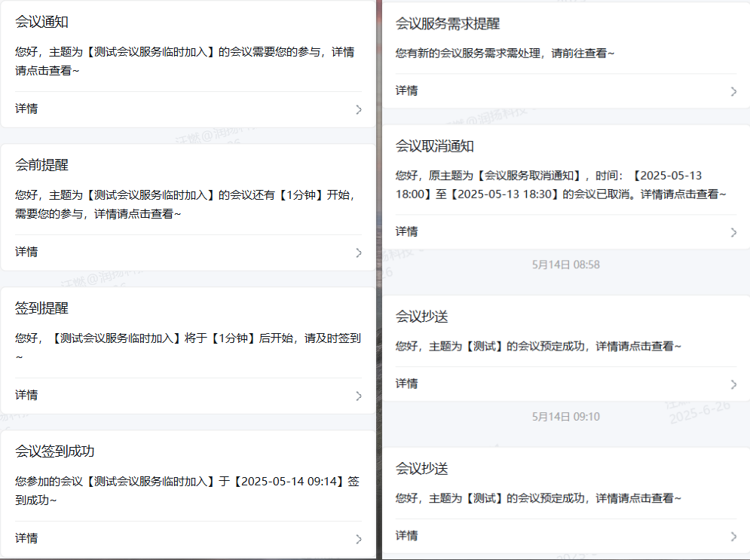Viewport: 750px width, 560px height.
Task: Click the chevron in 会议签到成功 card
Action: (x=359, y=539)
